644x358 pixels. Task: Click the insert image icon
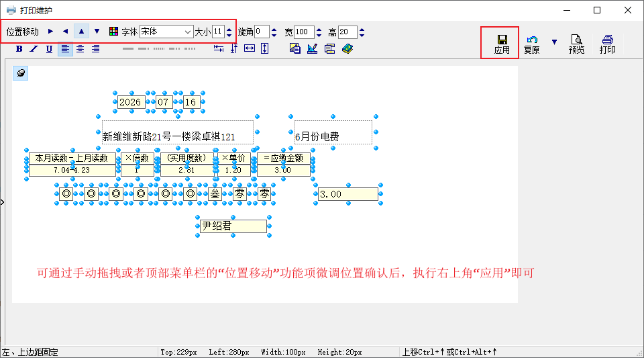[295, 48]
